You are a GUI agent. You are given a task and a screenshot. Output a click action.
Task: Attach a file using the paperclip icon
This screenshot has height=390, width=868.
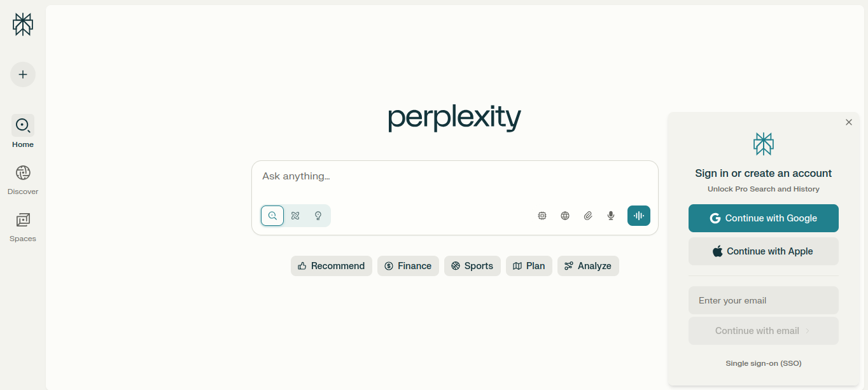pos(587,216)
